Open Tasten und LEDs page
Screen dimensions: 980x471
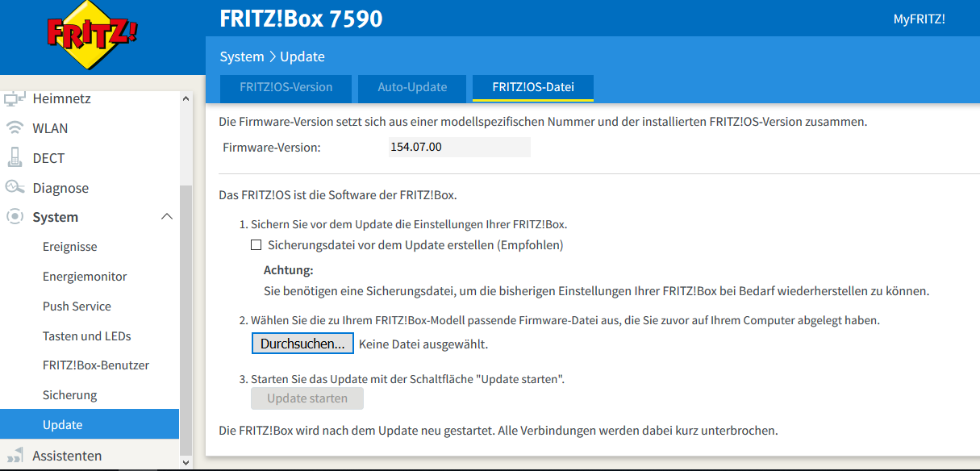86,336
